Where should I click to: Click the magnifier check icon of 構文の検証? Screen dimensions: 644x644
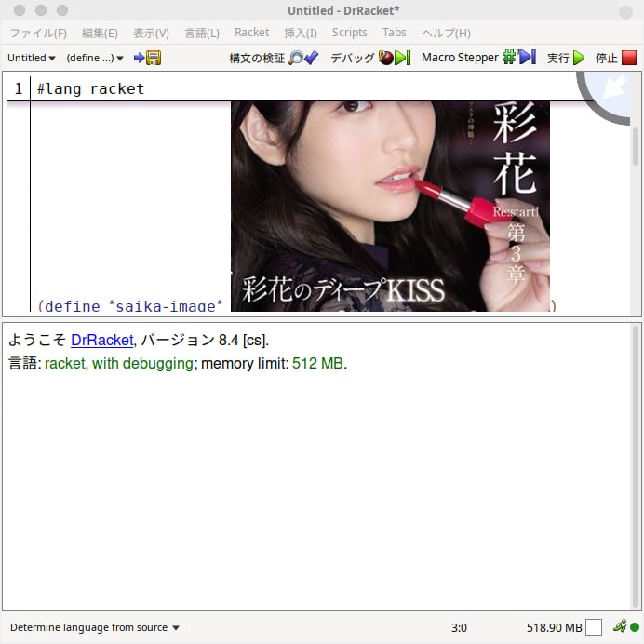[303, 58]
